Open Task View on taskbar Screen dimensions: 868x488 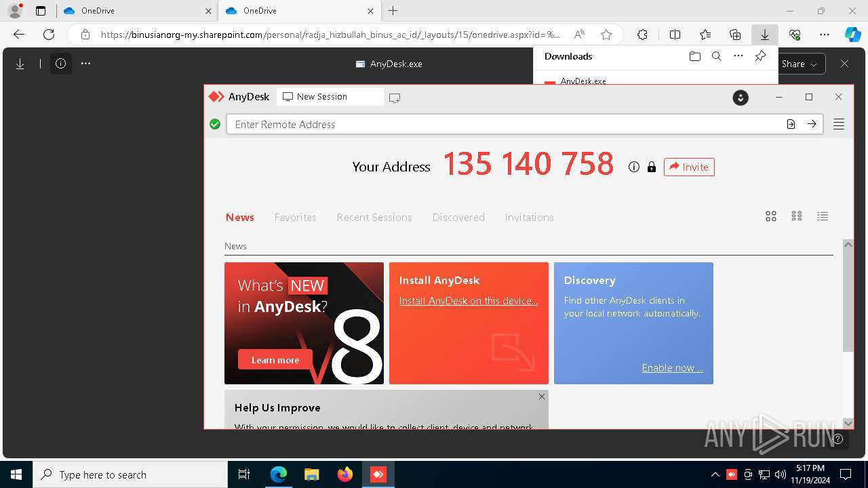pos(244,474)
